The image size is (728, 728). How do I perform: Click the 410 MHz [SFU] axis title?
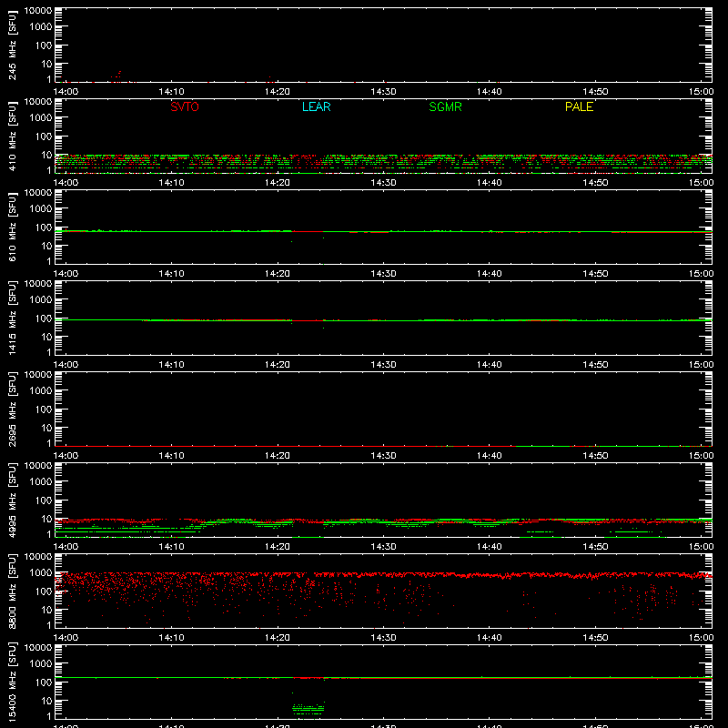click(x=12, y=136)
